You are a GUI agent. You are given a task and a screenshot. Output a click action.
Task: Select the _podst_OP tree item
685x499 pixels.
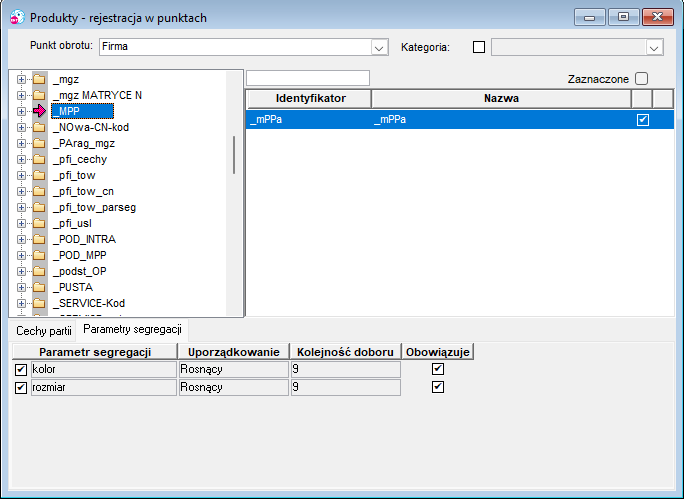pos(80,271)
